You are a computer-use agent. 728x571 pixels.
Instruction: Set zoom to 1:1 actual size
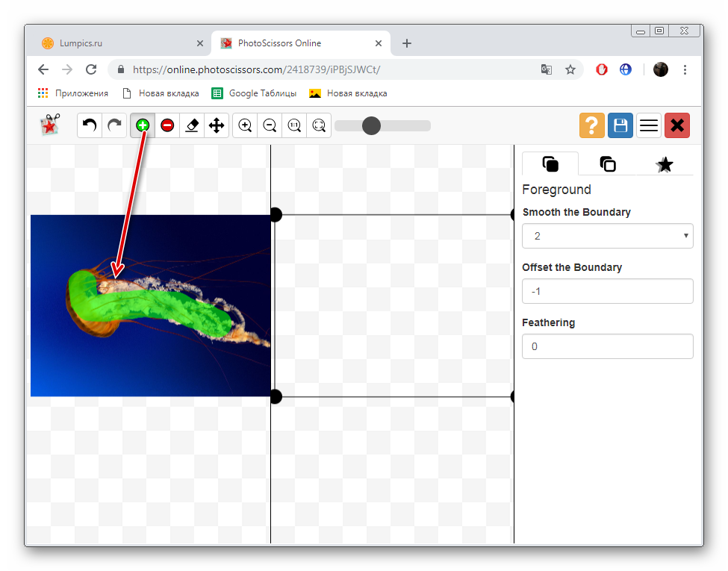(294, 125)
